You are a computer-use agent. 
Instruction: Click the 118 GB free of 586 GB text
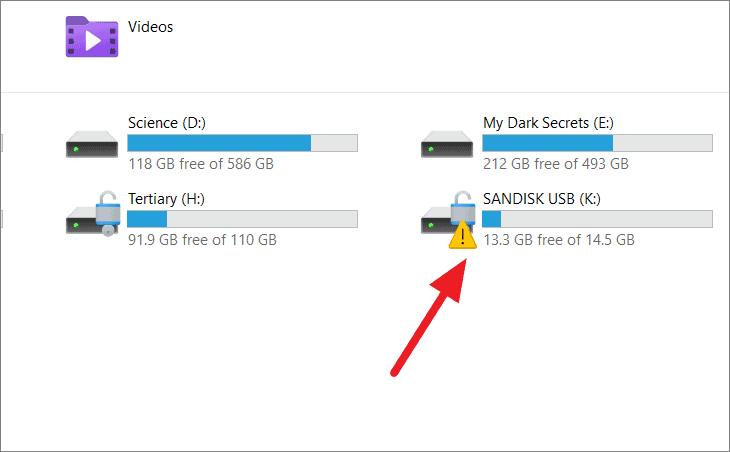pos(201,164)
